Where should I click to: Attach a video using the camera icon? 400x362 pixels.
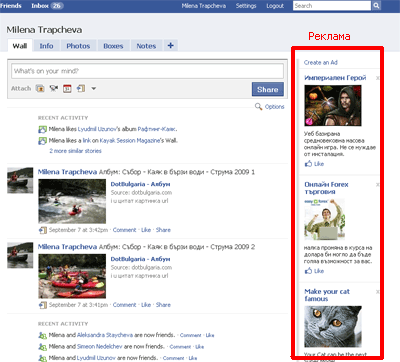(54, 89)
